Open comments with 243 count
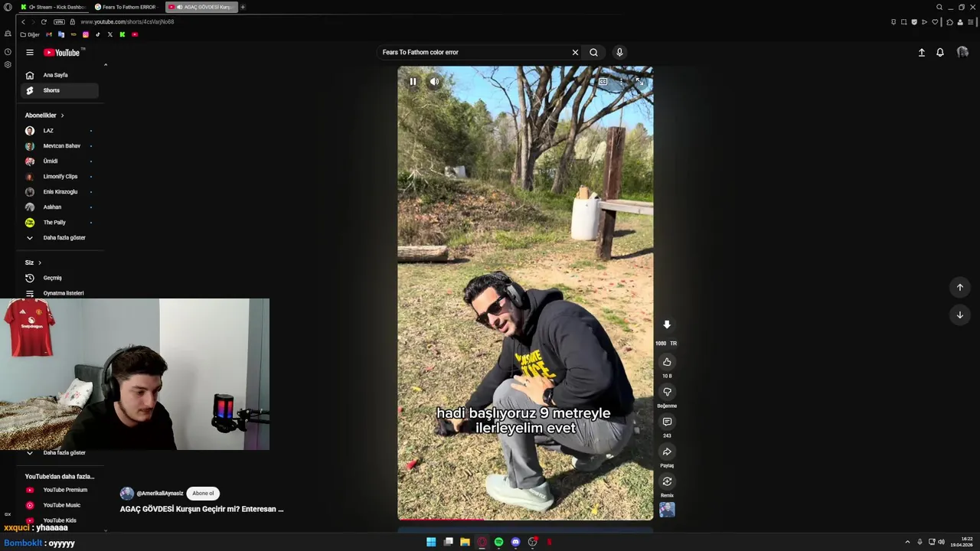Image resolution: width=980 pixels, height=551 pixels. (x=667, y=422)
